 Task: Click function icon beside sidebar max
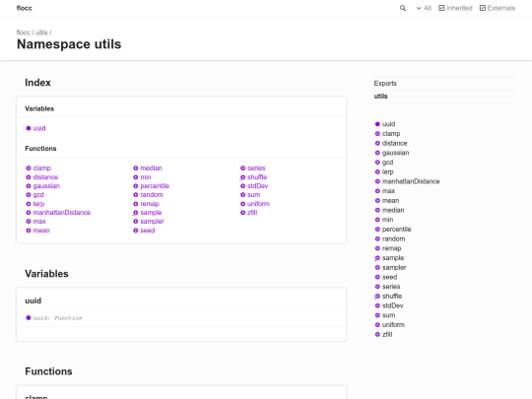pyautogui.click(x=377, y=191)
